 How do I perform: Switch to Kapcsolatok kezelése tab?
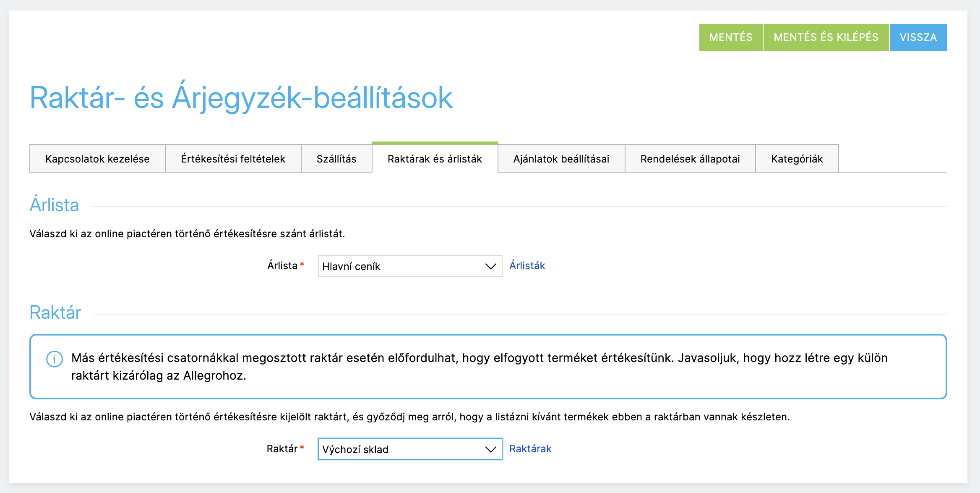[97, 159]
